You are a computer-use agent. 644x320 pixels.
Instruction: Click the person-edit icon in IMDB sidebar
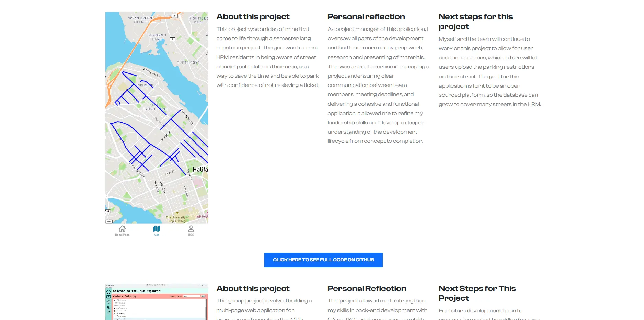click(108, 308)
